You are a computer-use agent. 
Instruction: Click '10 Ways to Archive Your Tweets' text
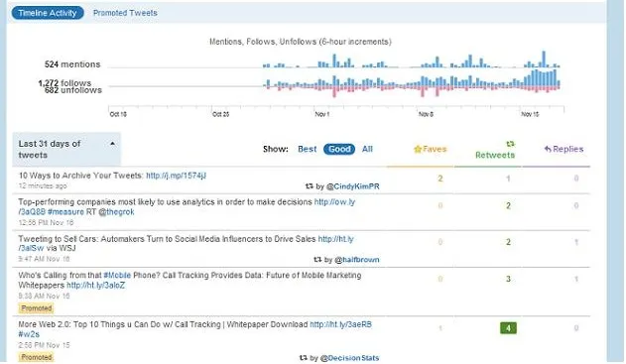click(x=80, y=176)
